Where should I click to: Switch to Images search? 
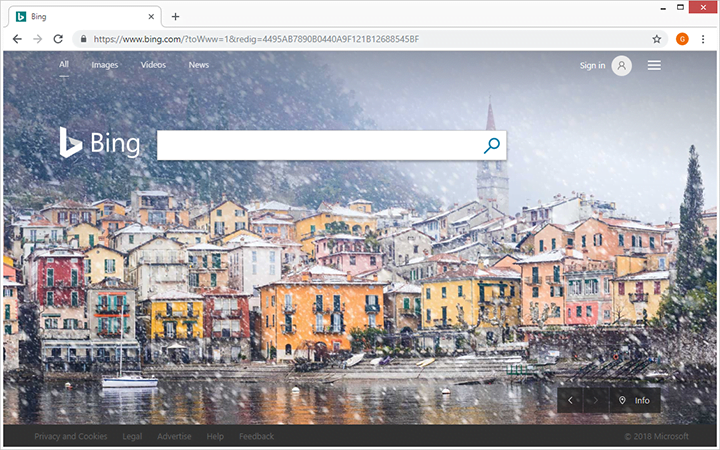pos(105,65)
